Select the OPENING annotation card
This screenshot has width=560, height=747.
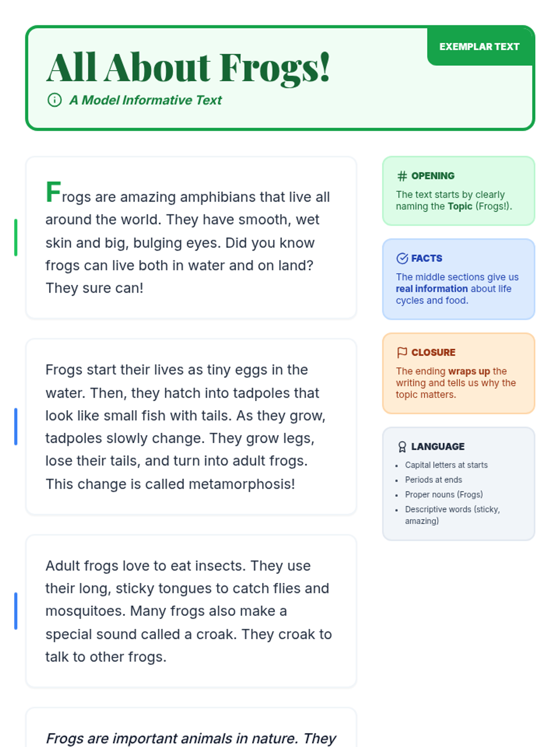[x=458, y=191]
